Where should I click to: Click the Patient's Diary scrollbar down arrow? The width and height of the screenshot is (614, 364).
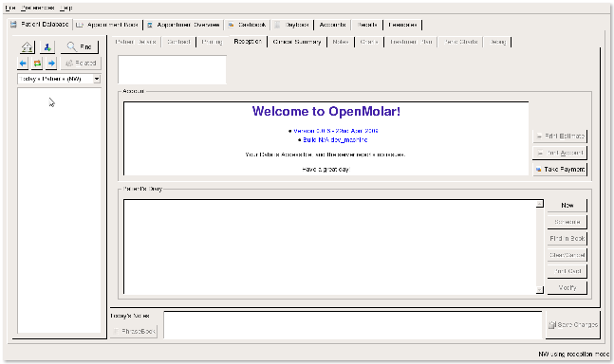pyautogui.click(x=540, y=290)
